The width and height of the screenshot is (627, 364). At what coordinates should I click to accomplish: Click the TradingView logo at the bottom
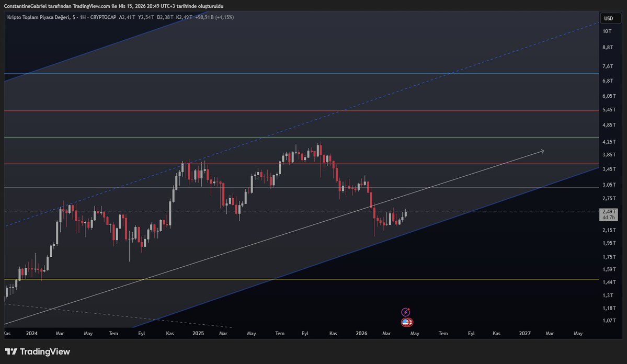(x=37, y=351)
